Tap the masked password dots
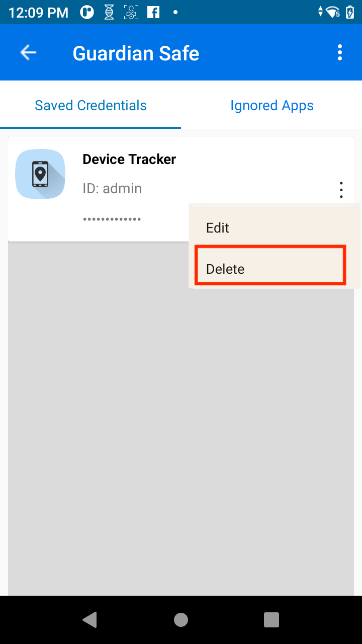 pyautogui.click(x=112, y=219)
